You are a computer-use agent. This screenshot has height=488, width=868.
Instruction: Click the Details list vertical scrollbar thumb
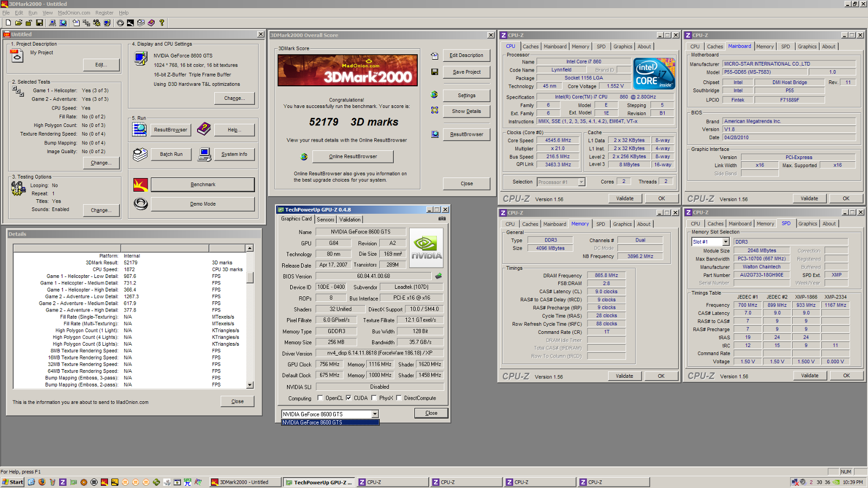250,277
